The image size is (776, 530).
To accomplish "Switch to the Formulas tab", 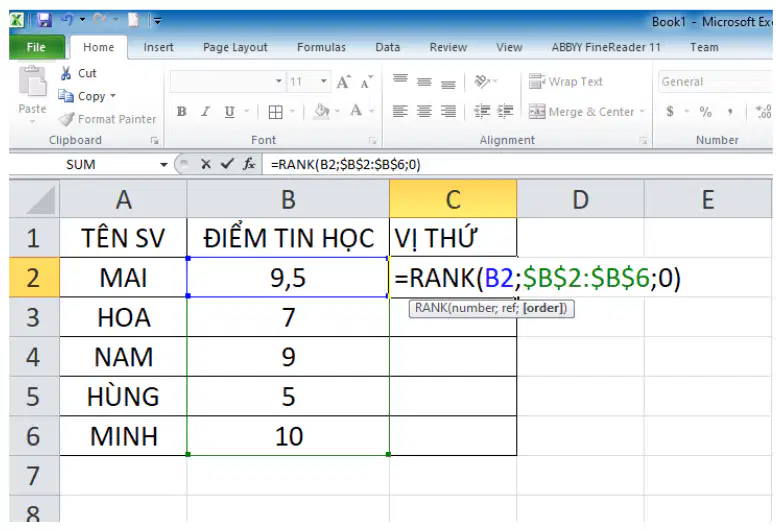I will (x=321, y=47).
